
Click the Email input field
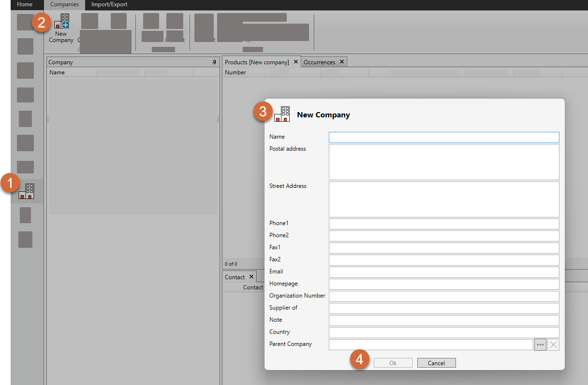tap(443, 272)
